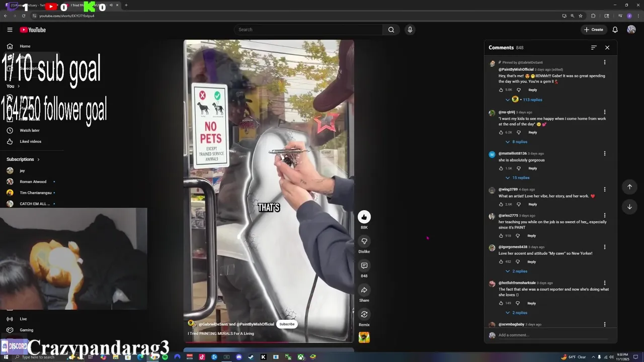The height and width of the screenshot is (362, 644).
Task: Click the search magnifier button
Action: 391,30
